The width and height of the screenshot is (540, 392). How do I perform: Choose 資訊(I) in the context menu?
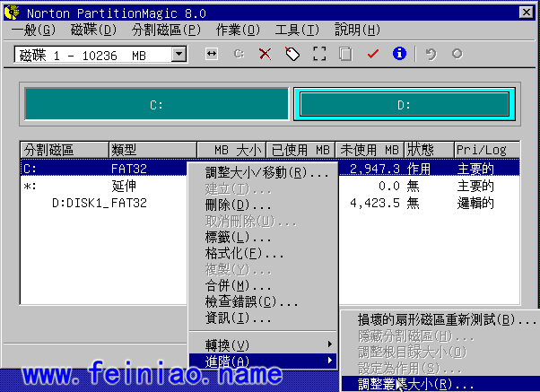tap(263, 318)
